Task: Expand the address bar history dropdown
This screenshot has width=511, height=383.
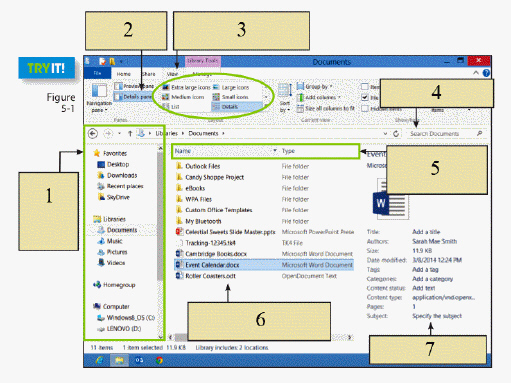Action: [x=385, y=134]
